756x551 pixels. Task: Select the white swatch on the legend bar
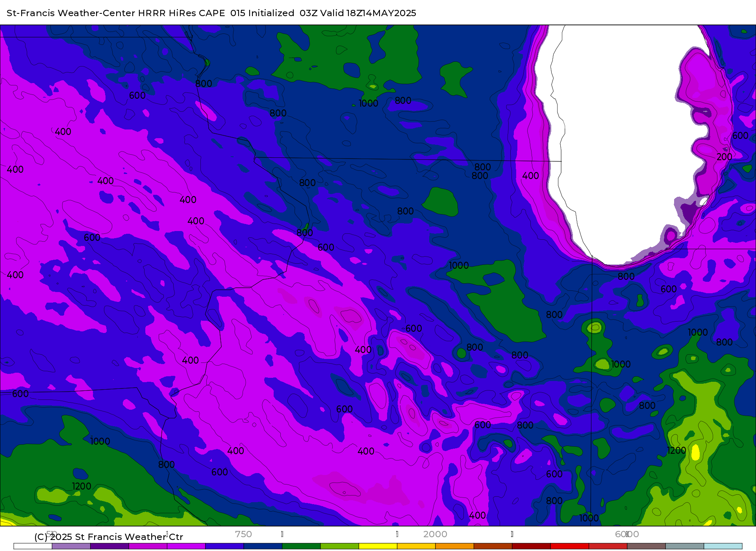coord(33,546)
